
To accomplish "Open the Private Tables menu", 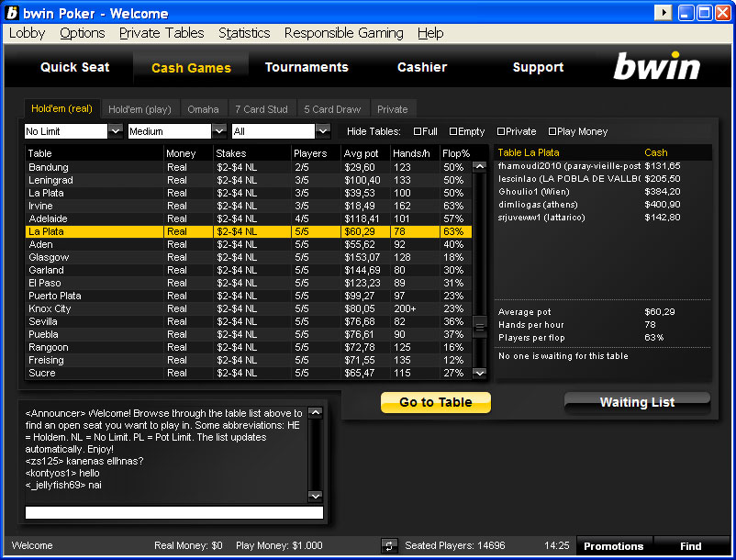I will [162, 33].
